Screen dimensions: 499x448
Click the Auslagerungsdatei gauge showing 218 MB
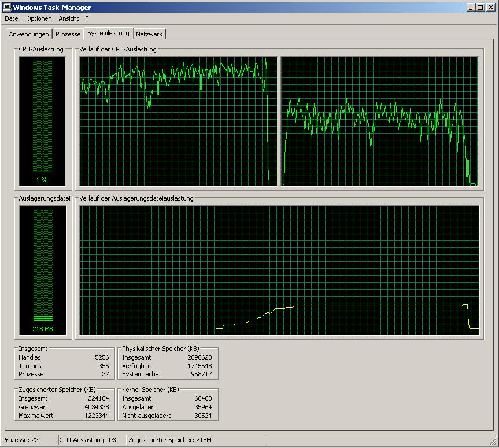pos(43,270)
